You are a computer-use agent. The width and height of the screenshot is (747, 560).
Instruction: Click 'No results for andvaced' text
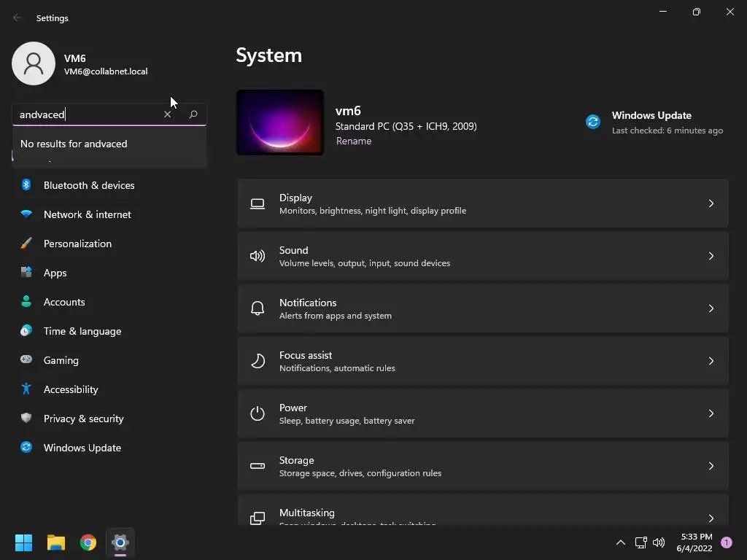tap(74, 144)
